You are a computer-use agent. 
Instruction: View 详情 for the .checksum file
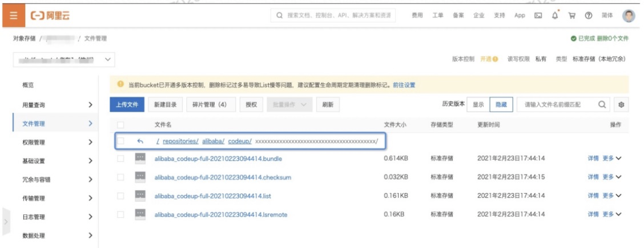tap(593, 177)
